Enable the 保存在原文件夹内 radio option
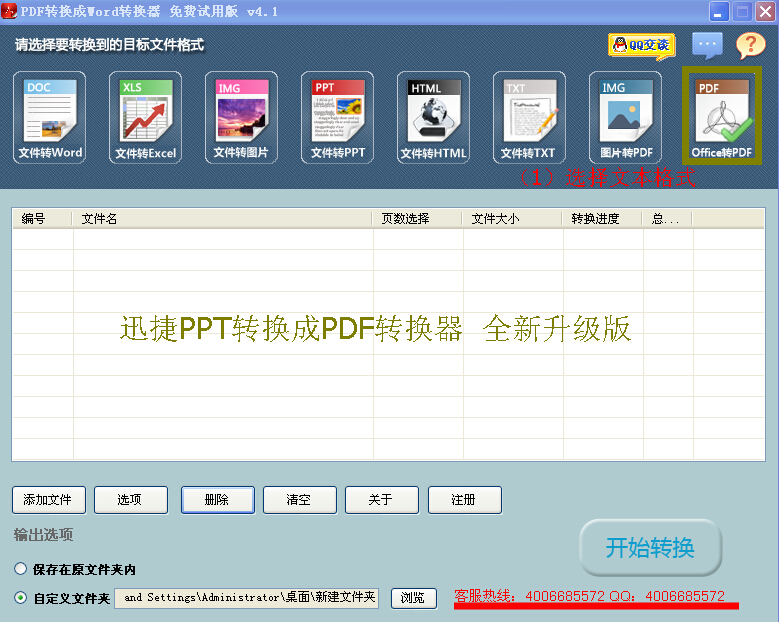 point(21,569)
